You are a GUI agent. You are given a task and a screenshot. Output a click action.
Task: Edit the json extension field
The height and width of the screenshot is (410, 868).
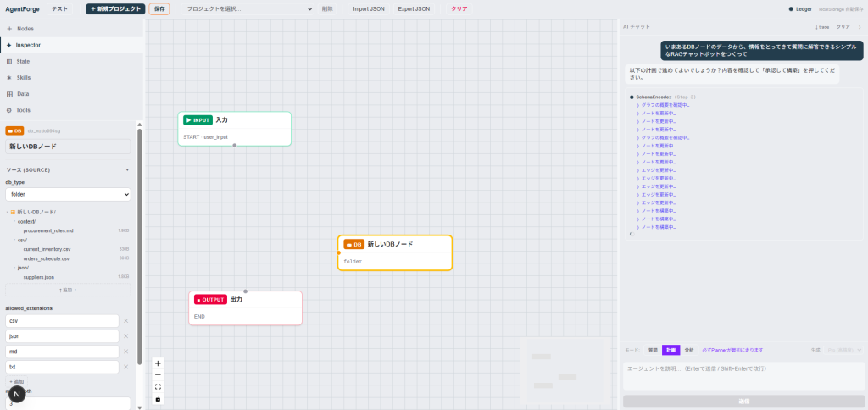(62, 335)
